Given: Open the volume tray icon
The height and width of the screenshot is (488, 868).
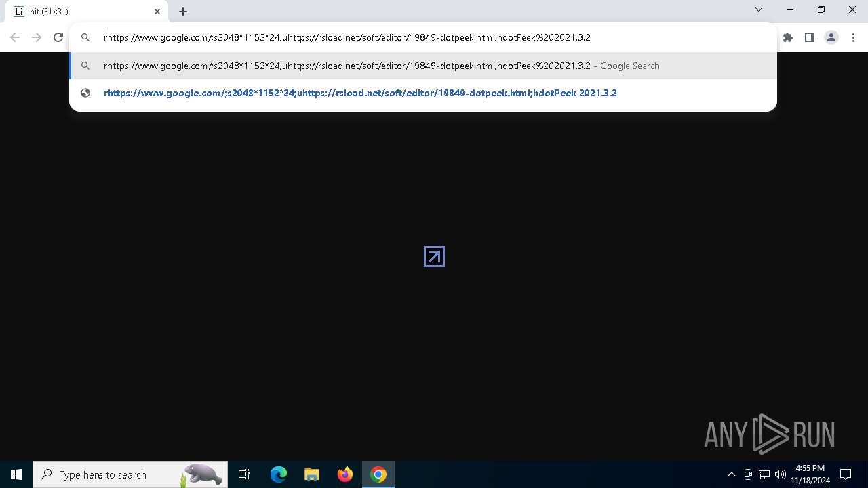Looking at the screenshot, I should 781,474.
